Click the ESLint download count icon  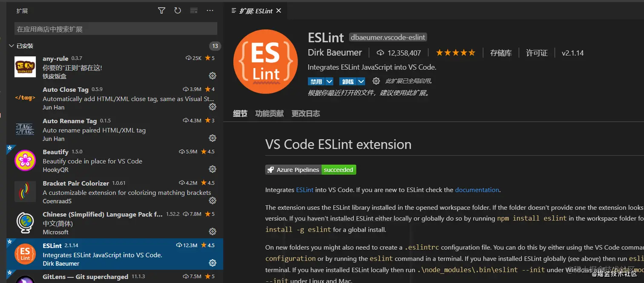pos(380,53)
